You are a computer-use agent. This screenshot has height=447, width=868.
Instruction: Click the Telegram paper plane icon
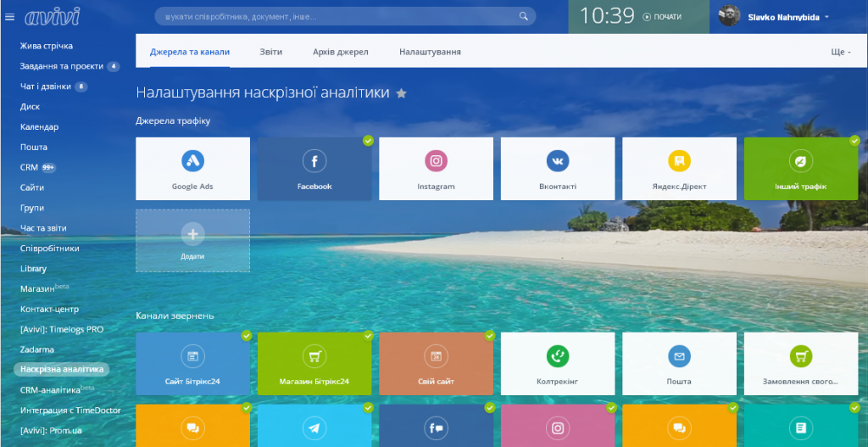[x=314, y=428]
